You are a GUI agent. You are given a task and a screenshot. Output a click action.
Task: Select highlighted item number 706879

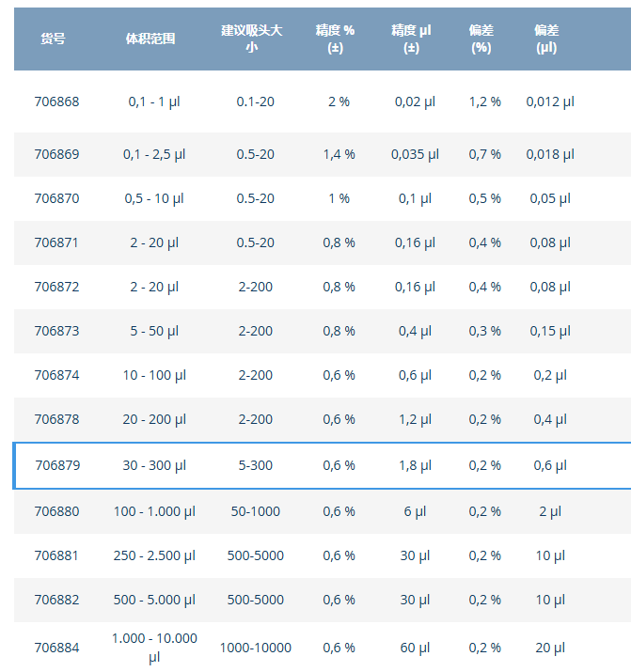57,465
